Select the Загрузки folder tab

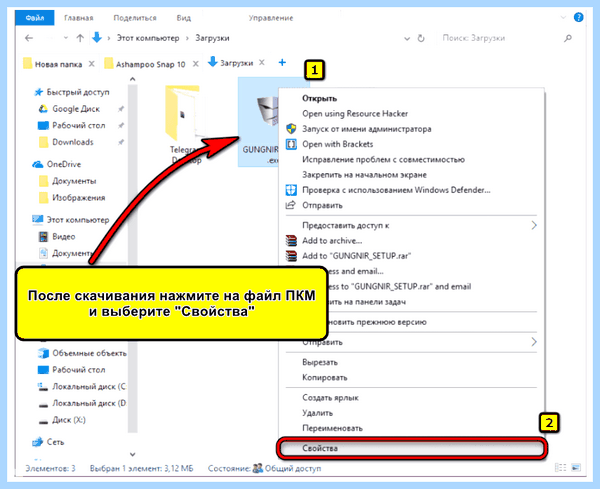[x=230, y=63]
